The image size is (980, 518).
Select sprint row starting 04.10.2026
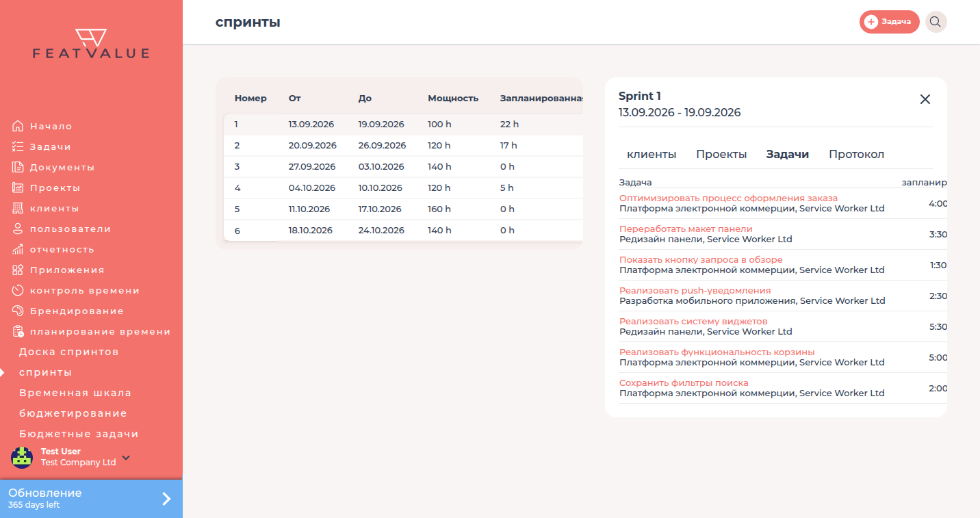[403, 188]
